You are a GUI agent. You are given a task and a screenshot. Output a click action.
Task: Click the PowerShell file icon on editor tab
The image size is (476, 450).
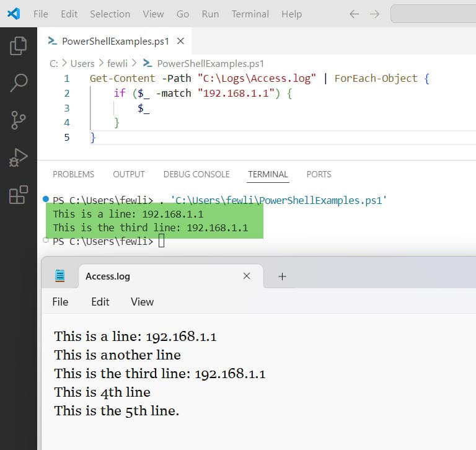52,41
